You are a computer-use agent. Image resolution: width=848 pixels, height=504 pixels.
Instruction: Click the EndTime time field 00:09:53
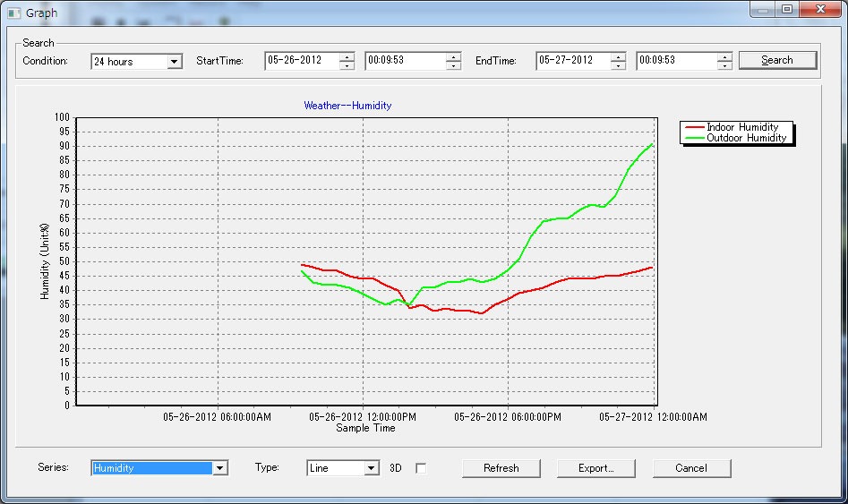click(x=677, y=61)
